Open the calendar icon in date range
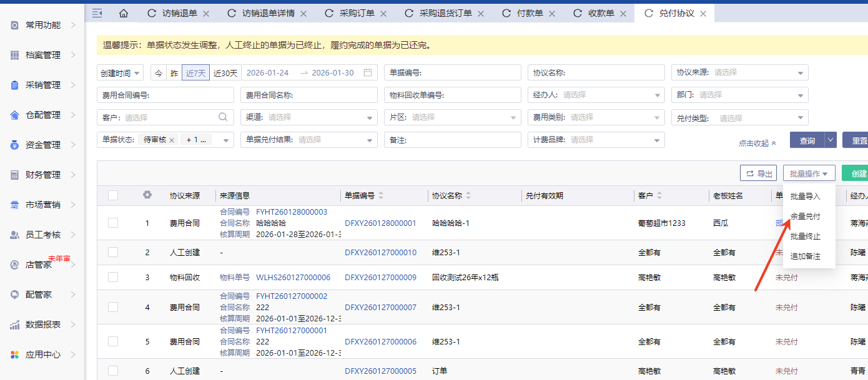 click(x=368, y=72)
